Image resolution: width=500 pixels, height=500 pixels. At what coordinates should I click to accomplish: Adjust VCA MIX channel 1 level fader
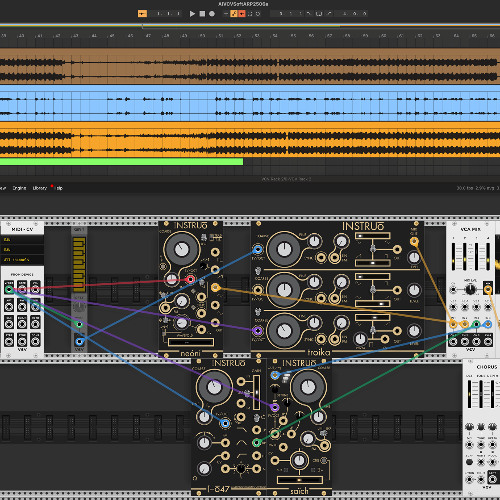point(453,256)
